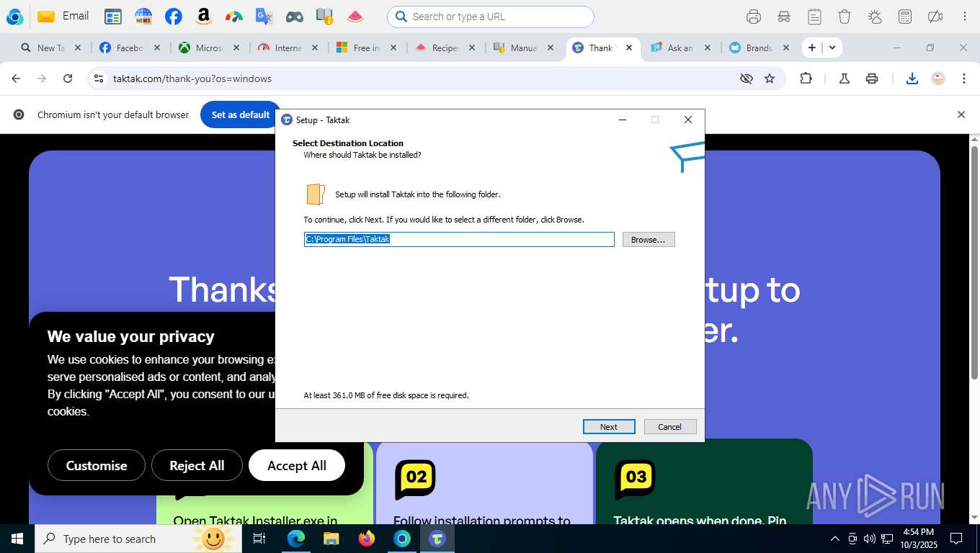Click the tracking protection eye icon
Image resolution: width=980 pixels, height=553 pixels.
click(x=747, y=78)
